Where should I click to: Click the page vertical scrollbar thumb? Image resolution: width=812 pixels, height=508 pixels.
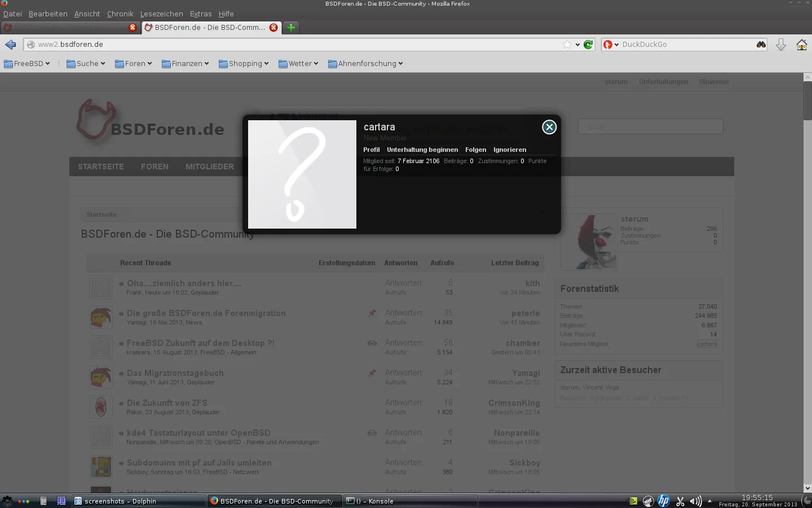tap(807, 100)
